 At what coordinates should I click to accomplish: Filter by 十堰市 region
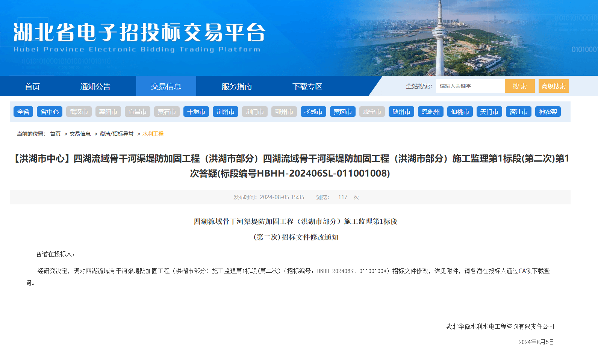(196, 112)
